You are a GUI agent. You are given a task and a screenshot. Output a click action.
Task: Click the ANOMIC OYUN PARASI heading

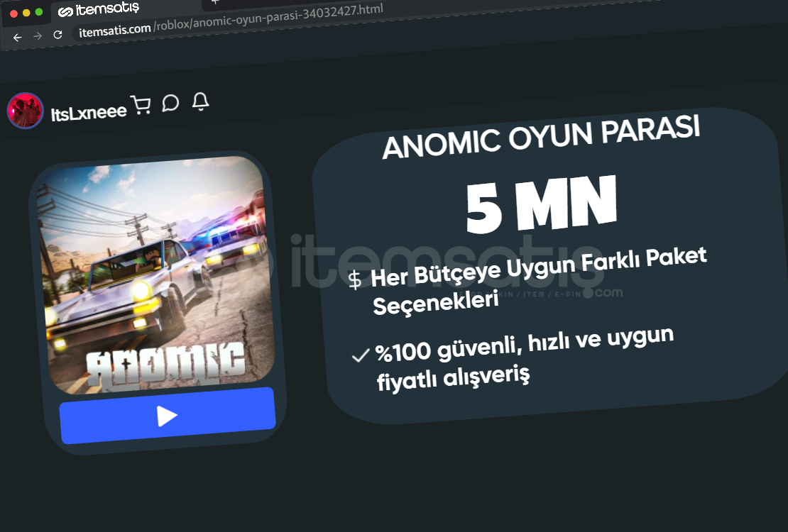[541, 137]
